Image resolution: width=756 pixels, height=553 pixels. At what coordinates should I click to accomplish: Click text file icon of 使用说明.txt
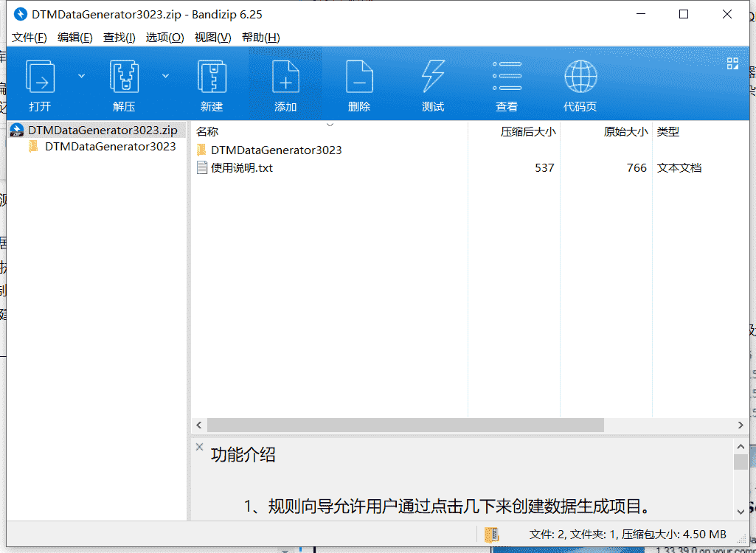[202, 168]
